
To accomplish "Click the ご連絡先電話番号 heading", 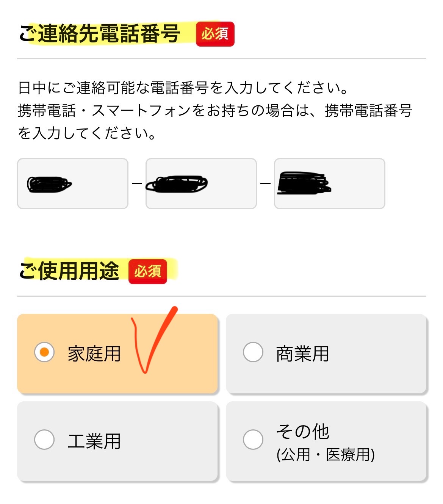I will [x=100, y=33].
